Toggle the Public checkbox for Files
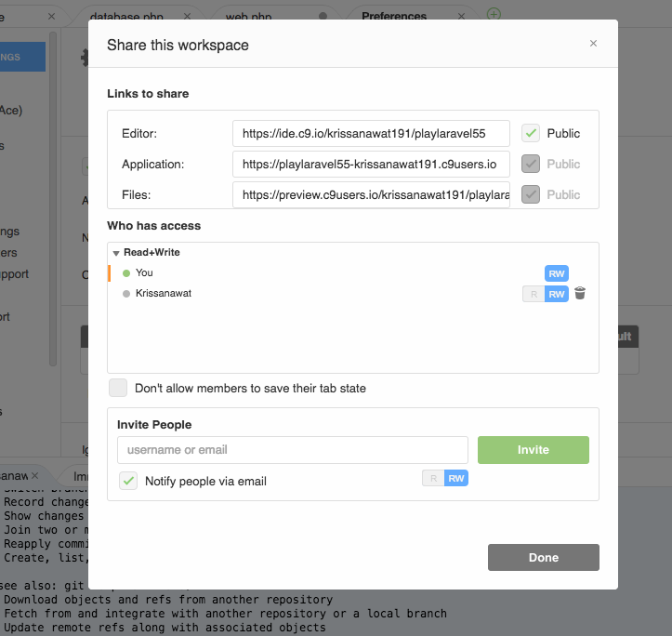 pos(531,194)
